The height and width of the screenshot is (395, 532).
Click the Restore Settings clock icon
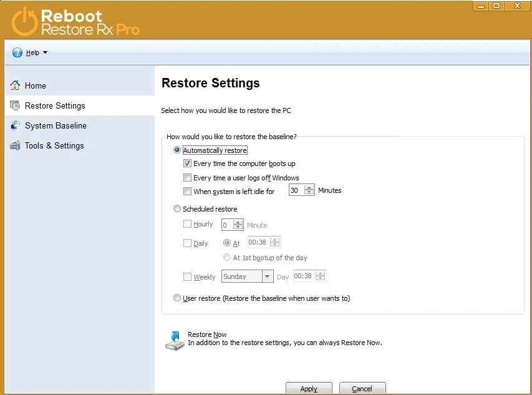(15, 105)
